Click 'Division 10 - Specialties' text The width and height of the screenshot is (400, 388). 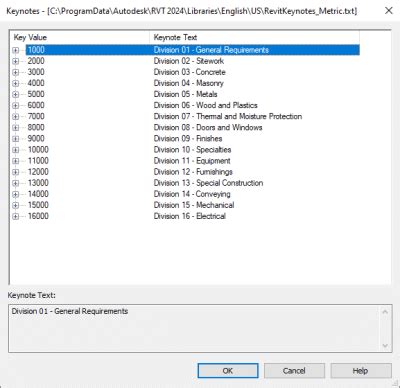(x=192, y=150)
